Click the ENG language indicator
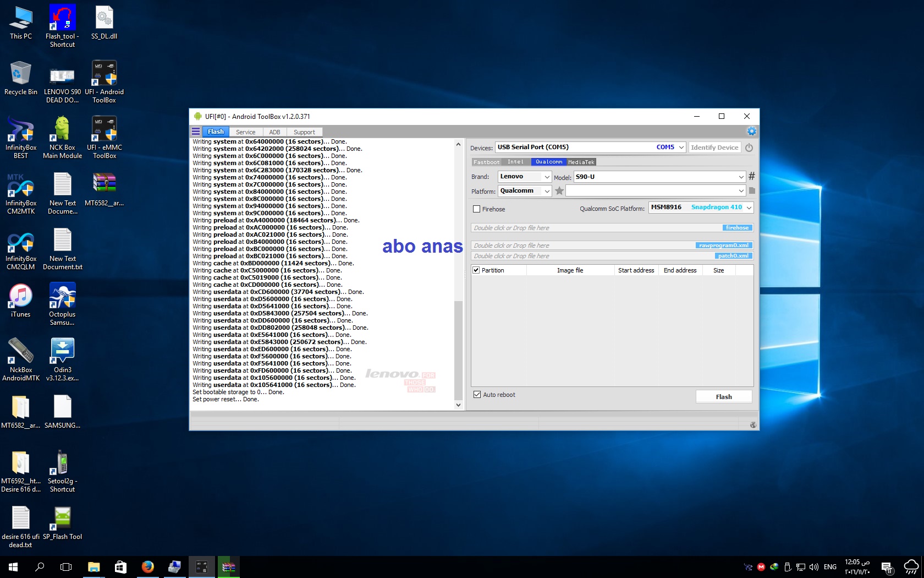 click(830, 567)
